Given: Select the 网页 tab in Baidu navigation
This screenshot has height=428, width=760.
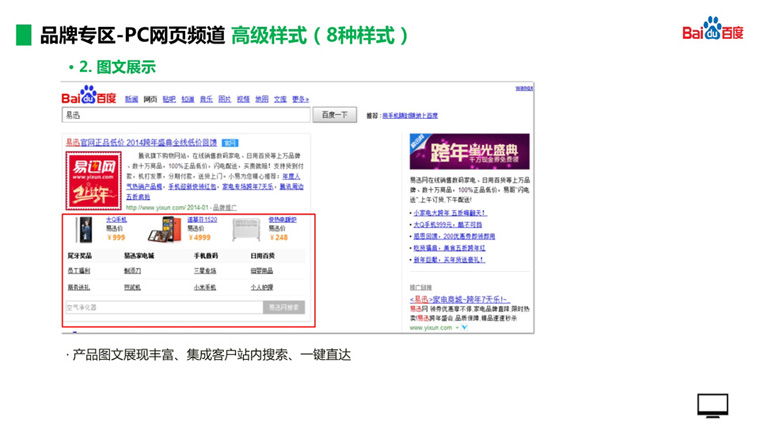Looking at the screenshot, I should coord(150,99).
